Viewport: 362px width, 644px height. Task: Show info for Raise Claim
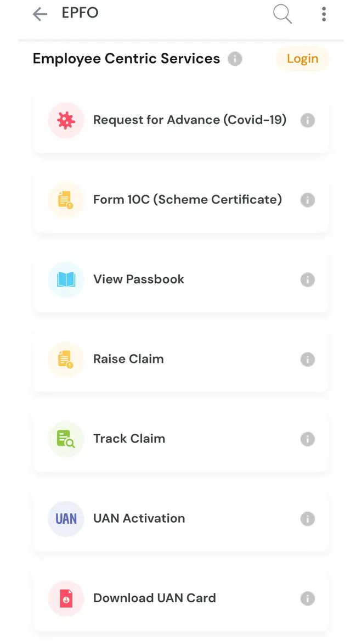(x=308, y=359)
